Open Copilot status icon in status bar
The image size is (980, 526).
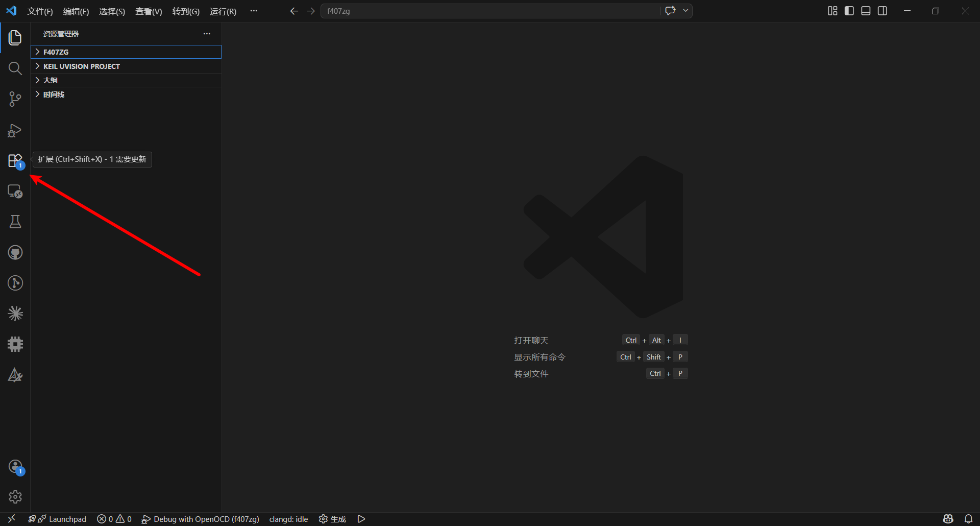(948, 519)
